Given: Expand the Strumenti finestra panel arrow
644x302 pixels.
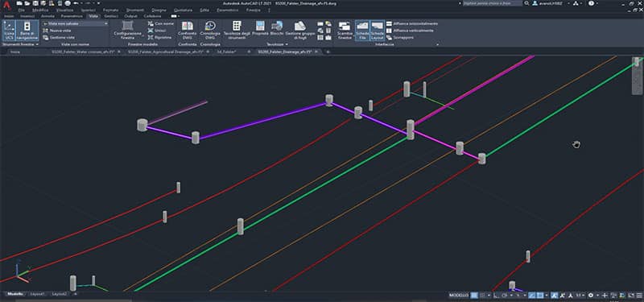Looking at the screenshot, I should pyautogui.click(x=37, y=44).
